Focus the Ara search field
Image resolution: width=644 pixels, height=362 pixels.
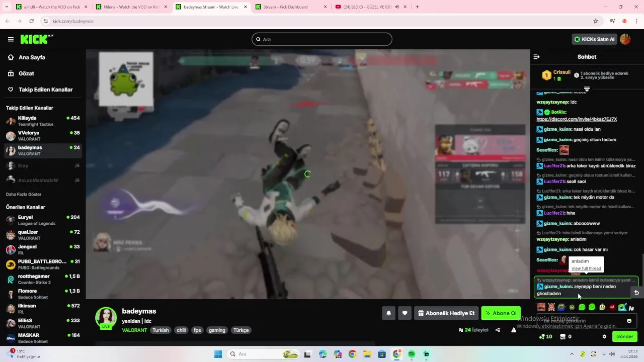pyautogui.click(x=322, y=39)
